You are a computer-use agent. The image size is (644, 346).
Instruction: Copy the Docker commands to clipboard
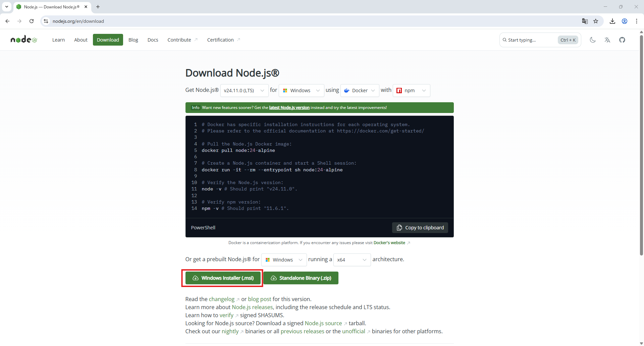point(420,227)
